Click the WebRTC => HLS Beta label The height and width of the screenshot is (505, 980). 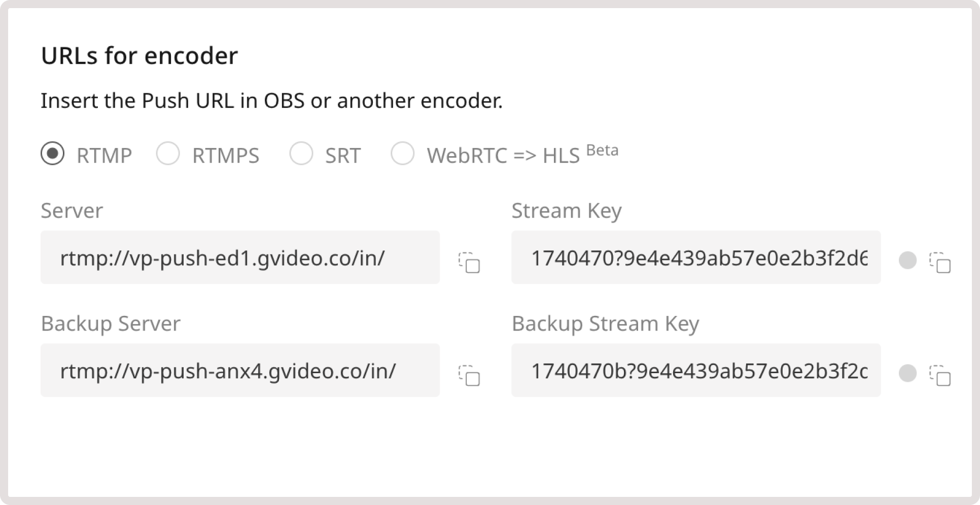pos(502,155)
